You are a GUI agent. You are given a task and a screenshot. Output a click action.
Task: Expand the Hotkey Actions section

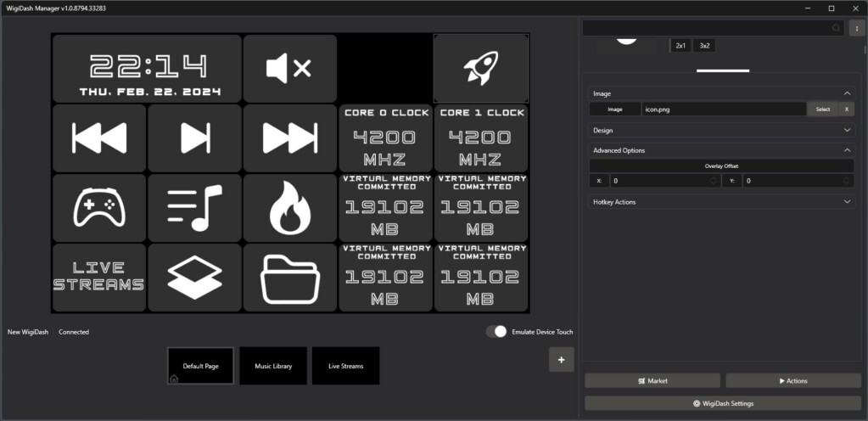(x=847, y=202)
